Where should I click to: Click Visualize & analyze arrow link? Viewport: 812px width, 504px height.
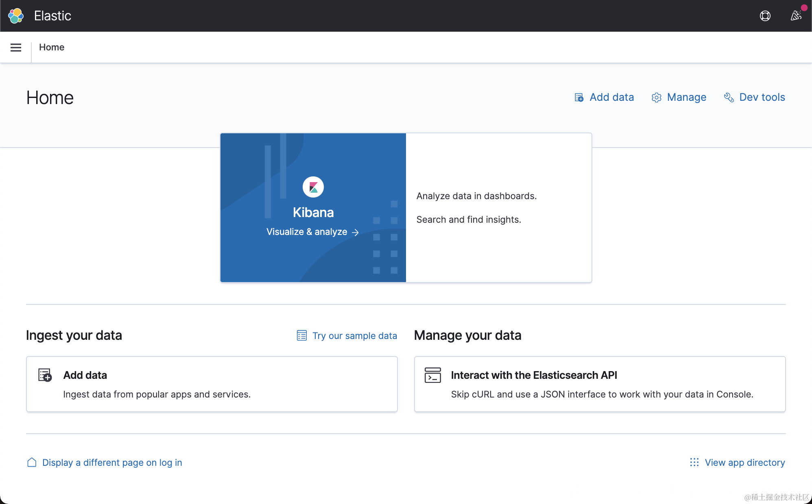[312, 232]
